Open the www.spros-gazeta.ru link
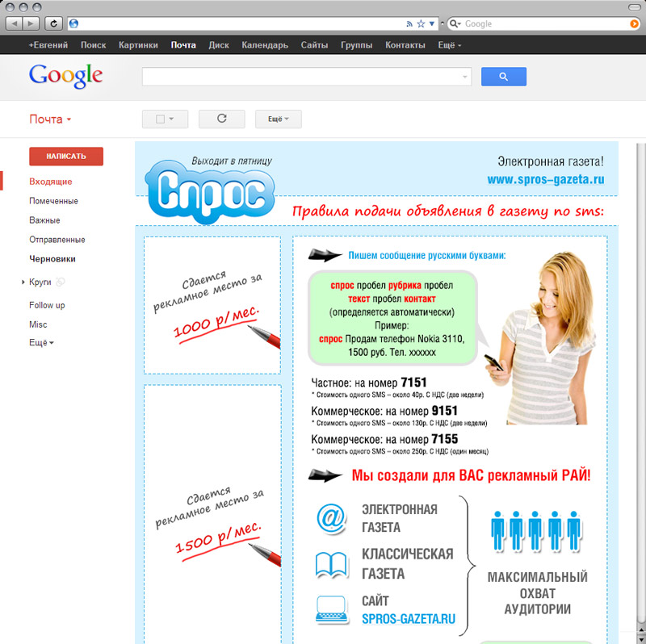The image size is (646, 644). [545, 180]
